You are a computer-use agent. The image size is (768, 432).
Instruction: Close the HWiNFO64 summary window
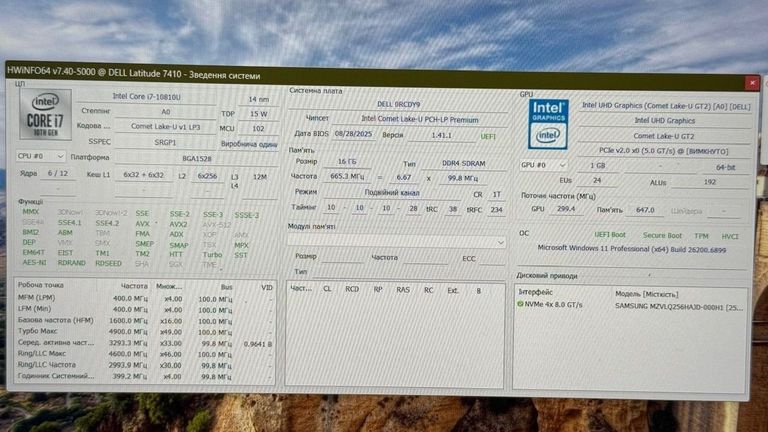tap(752, 83)
